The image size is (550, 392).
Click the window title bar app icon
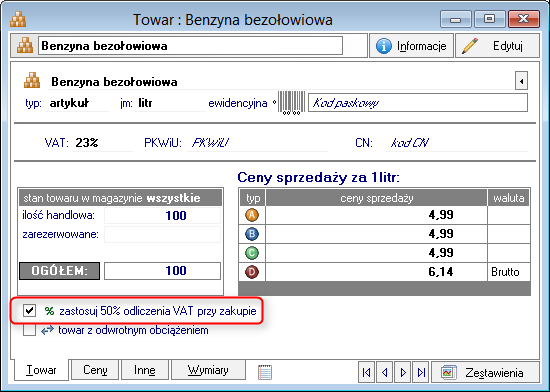pos(18,19)
